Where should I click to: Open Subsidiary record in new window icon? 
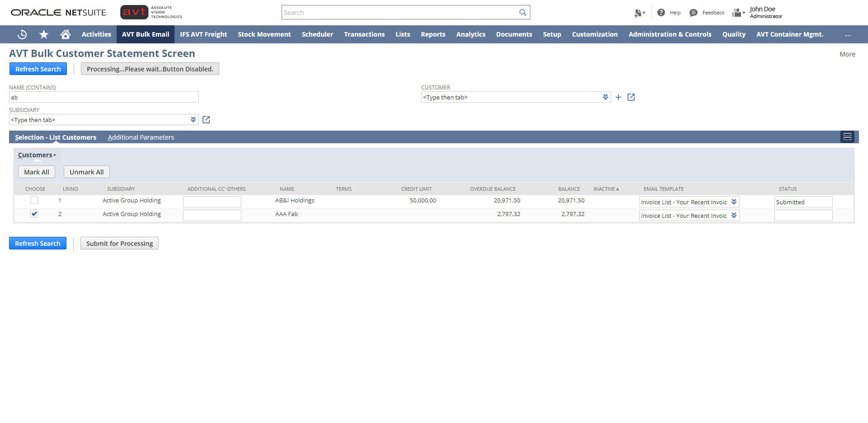[x=206, y=119]
